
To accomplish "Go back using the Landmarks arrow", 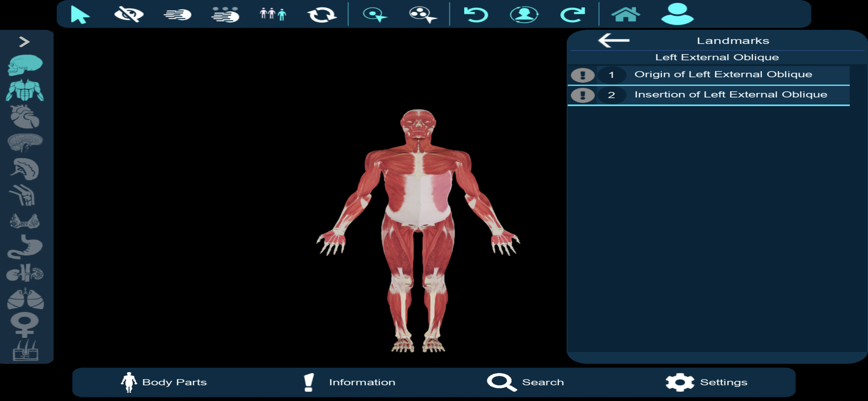I will tap(614, 40).
